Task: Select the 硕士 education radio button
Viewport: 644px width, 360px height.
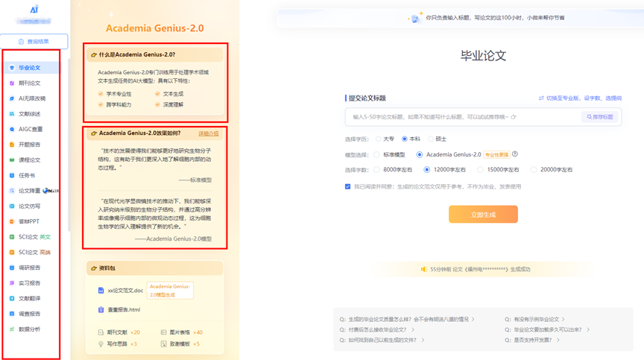Action: (x=430, y=139)
